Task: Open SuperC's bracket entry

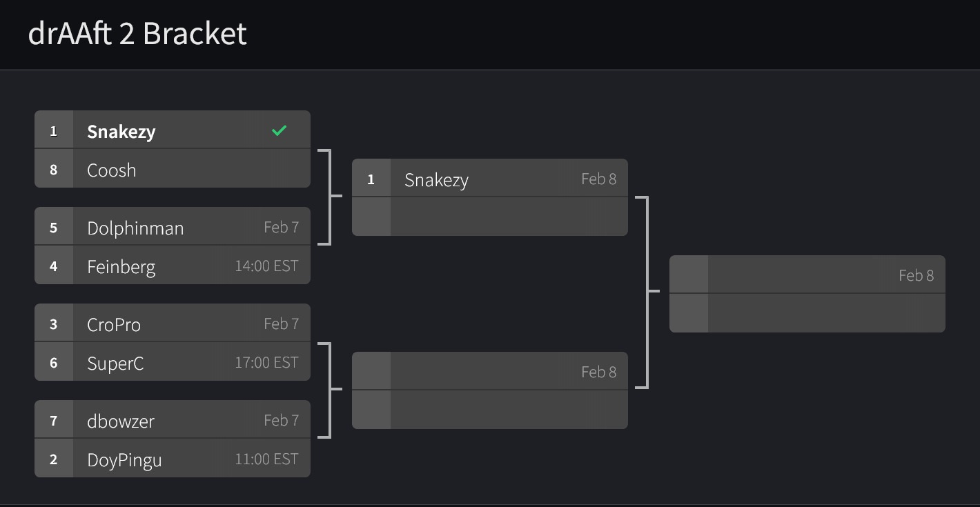Action: (x=115, y=363)
